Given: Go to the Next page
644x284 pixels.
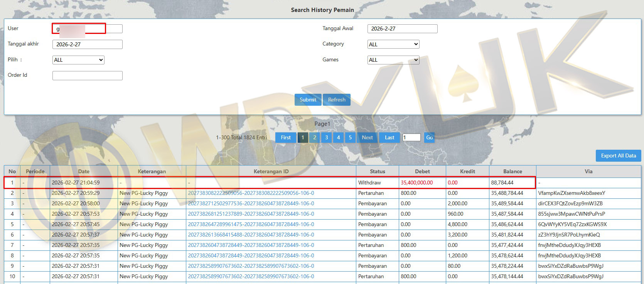Looking at the screenshot, I should click(367, 137).
